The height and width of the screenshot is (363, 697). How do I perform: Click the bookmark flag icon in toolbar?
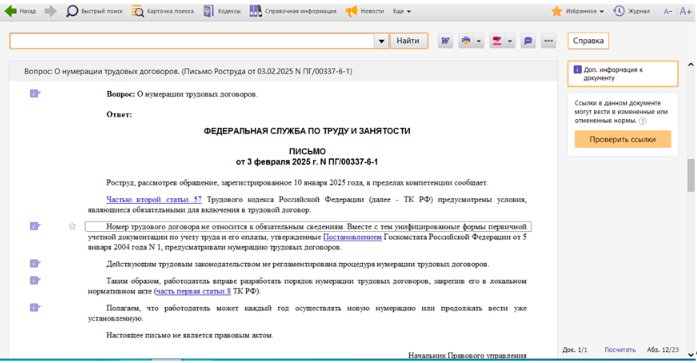497,41
